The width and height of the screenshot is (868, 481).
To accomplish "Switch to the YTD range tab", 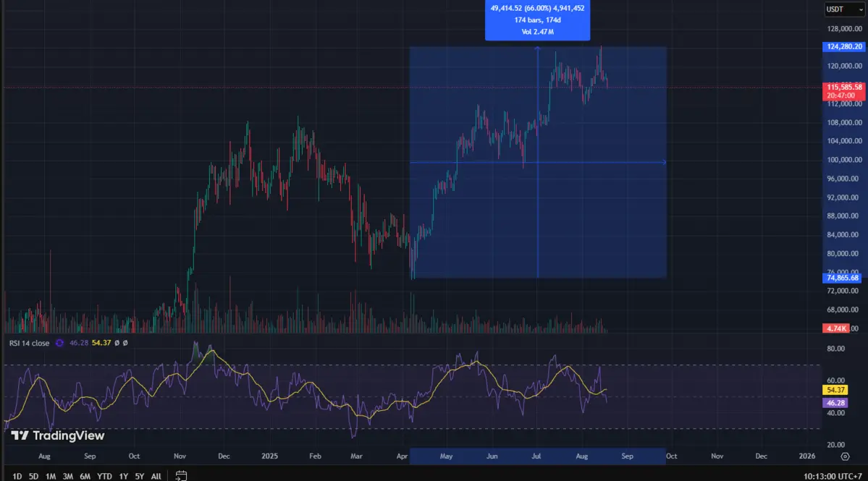I will [x=104, y=476].
